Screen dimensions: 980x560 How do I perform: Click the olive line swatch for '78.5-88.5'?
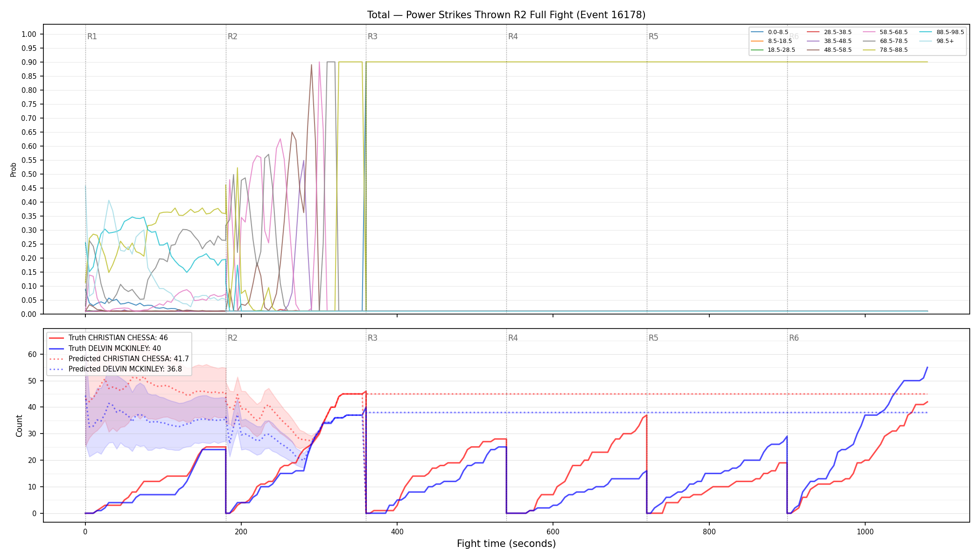869,50
